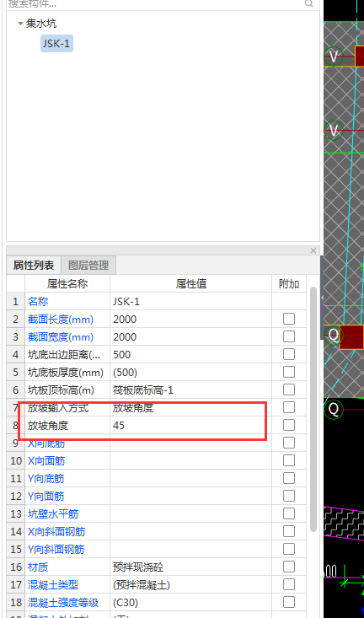The width and height of the screenshot is (364, 618).
Task: Click the search magnifier icon
Action: click(x=309, y=3)
